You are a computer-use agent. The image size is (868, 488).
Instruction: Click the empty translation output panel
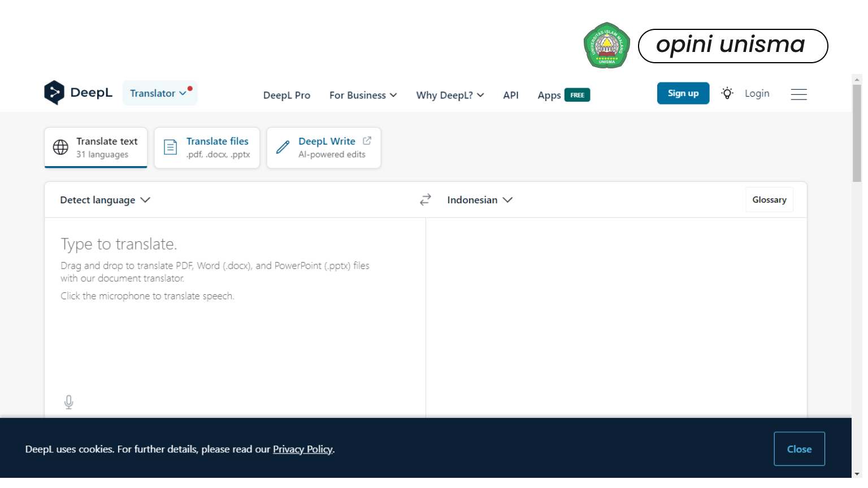point(616,317)
